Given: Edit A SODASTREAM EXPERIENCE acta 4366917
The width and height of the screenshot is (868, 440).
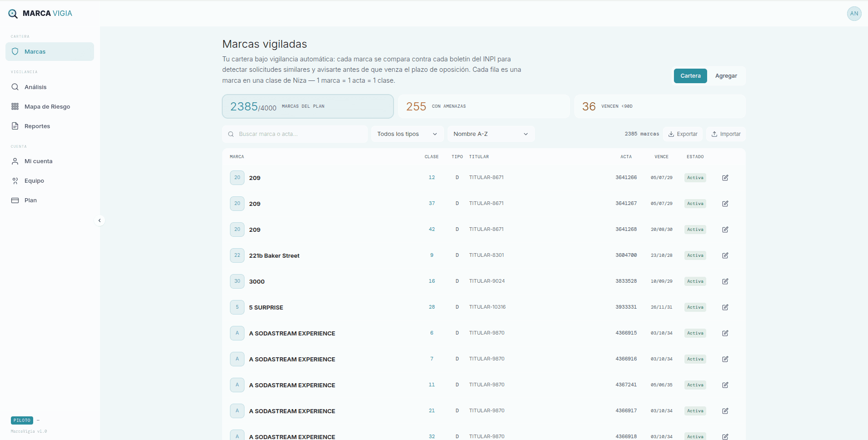Looking at the screenshot, I should point(725,411).
